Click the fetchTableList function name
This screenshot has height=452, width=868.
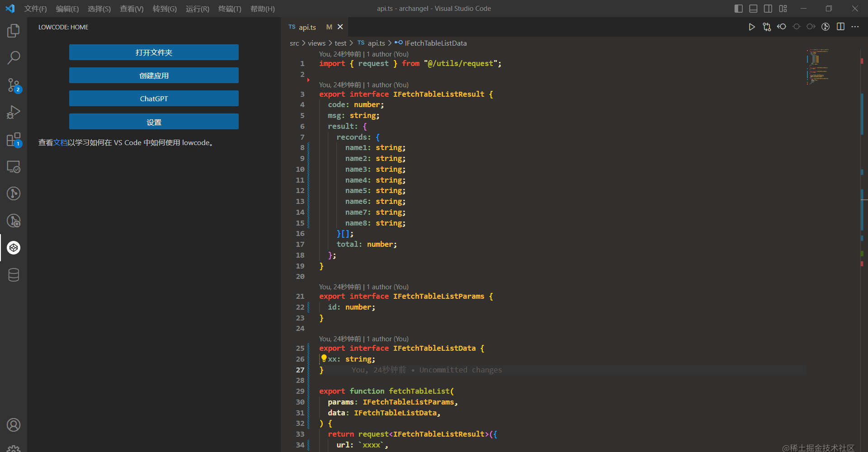419,391
